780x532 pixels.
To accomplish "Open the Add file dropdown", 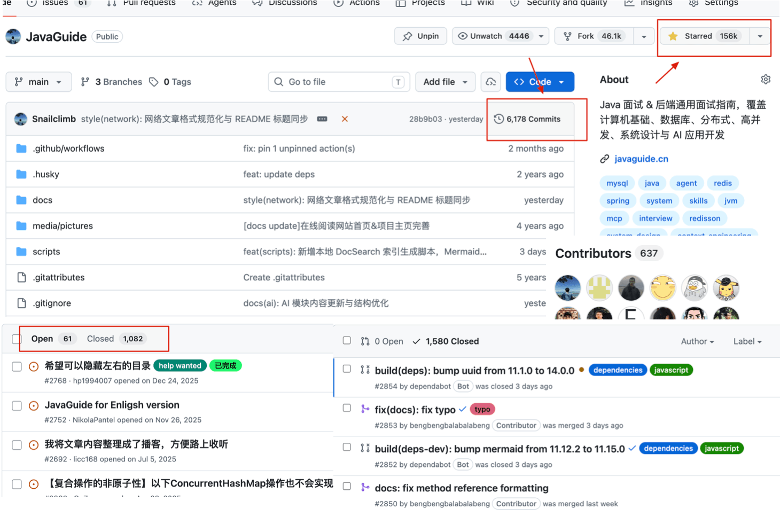I will click(x=445, y=82).
